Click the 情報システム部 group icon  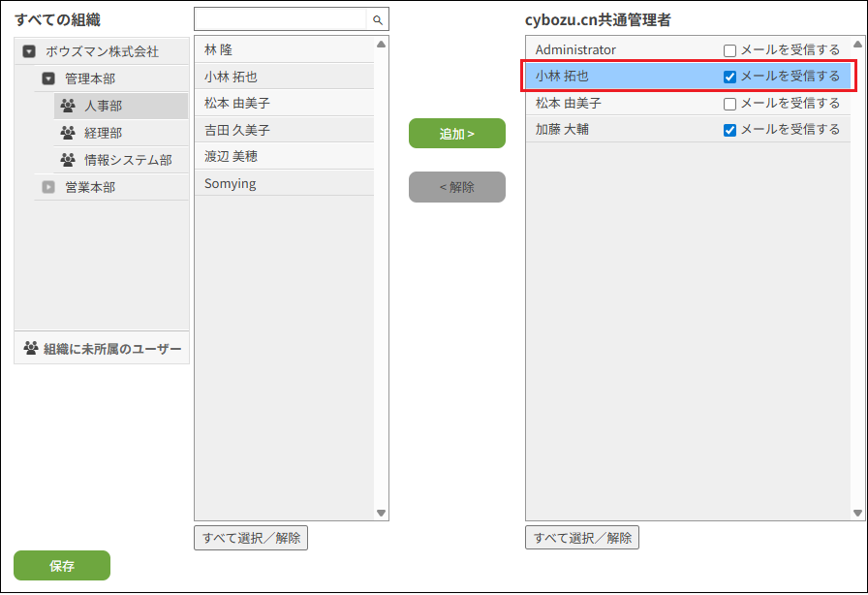point(68,160)
